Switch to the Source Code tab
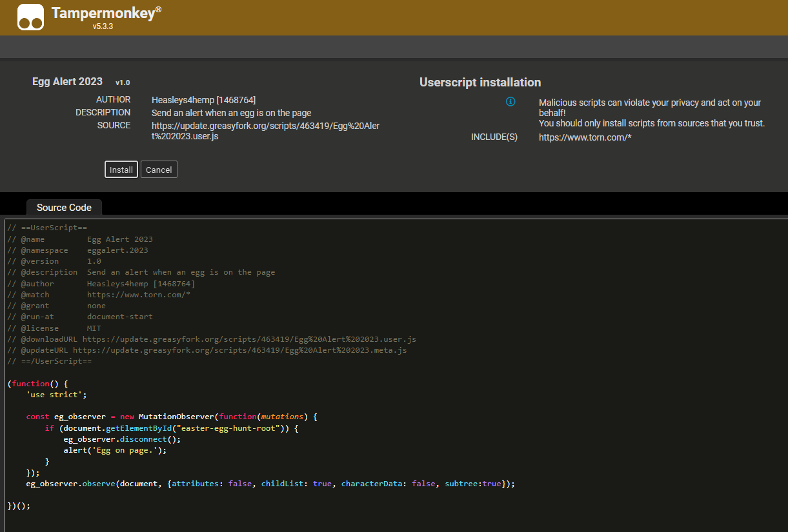 (x=64, y=208)
